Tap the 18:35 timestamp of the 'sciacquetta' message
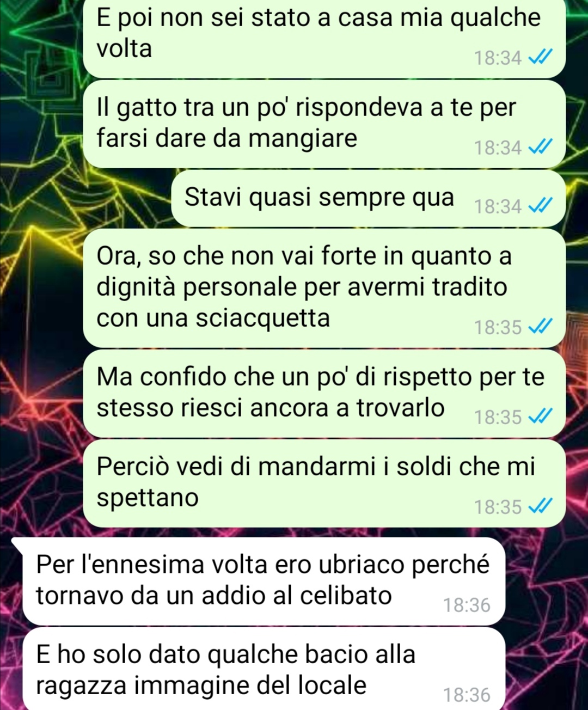Screen dimensions: 588x710 [498, 327]
